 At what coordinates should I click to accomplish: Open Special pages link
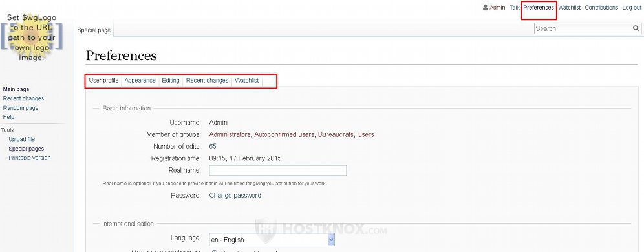coord(27,149)
